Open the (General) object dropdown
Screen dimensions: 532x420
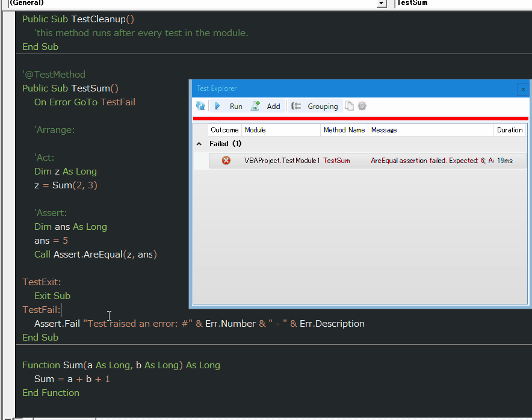point(381,3)
